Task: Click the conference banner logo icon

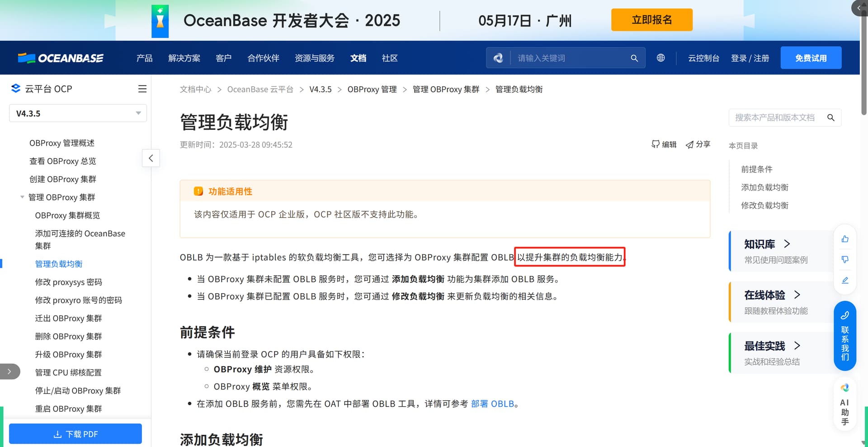Action: tap(160, 21)
